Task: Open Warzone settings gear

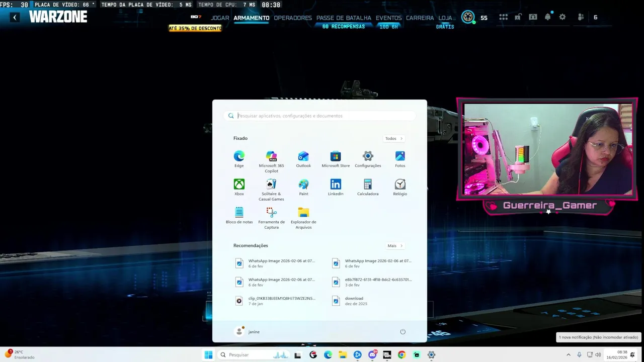Action: pyautogui.click(x=562, y=17)
